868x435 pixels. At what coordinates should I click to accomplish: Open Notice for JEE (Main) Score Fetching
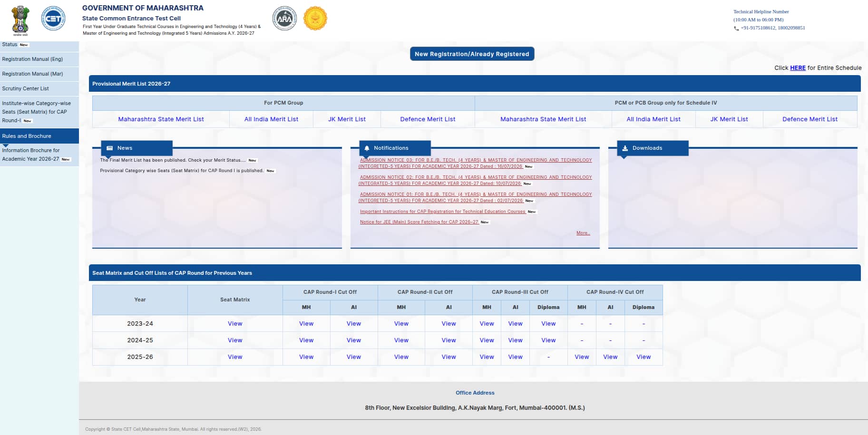click(x=419, y=222)
